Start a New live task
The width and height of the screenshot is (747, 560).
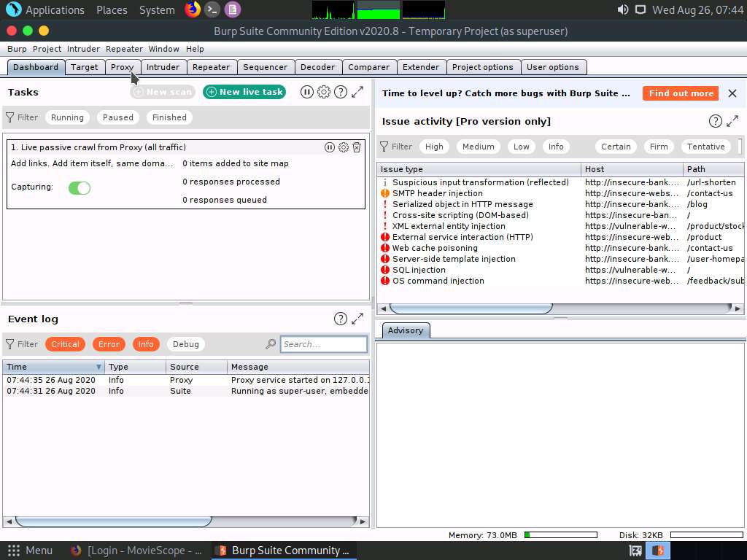[x=244, y=92]
